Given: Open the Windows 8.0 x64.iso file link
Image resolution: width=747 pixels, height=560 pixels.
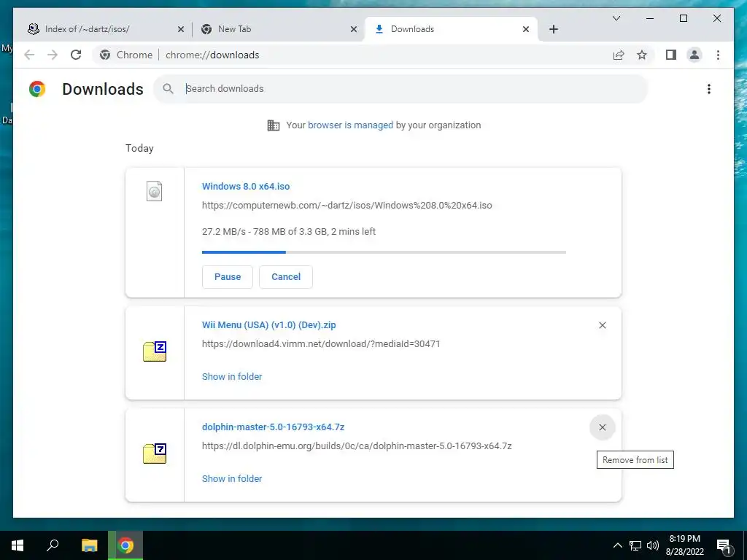Looking at the screenshot, I should click(246, 186).
